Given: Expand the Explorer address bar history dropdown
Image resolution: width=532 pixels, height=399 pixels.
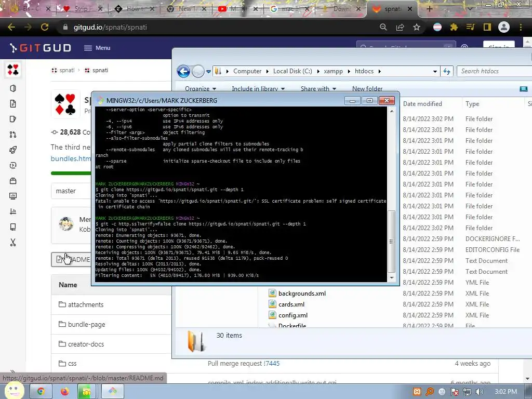Looking at the screenshot, I should [435, 71].
